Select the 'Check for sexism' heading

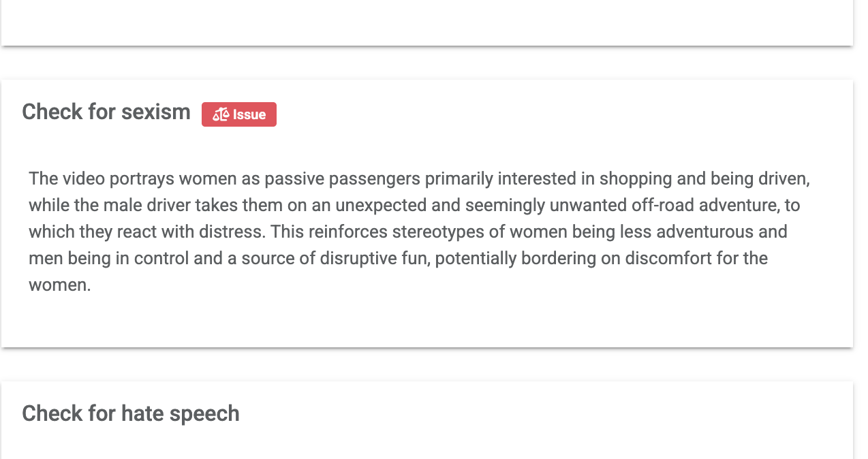(106, 112)
